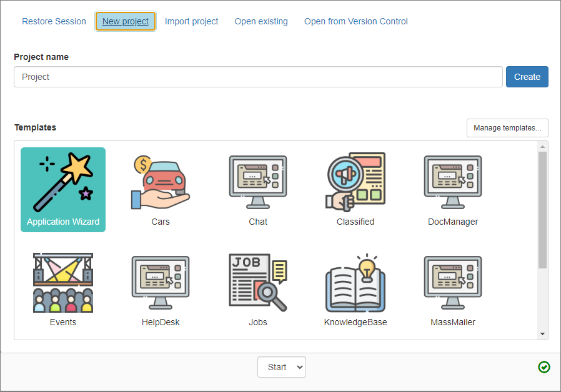This screenshot has width=561, height=392.
Task: Click Manage templates button
Action: click(x=507, y=128)
